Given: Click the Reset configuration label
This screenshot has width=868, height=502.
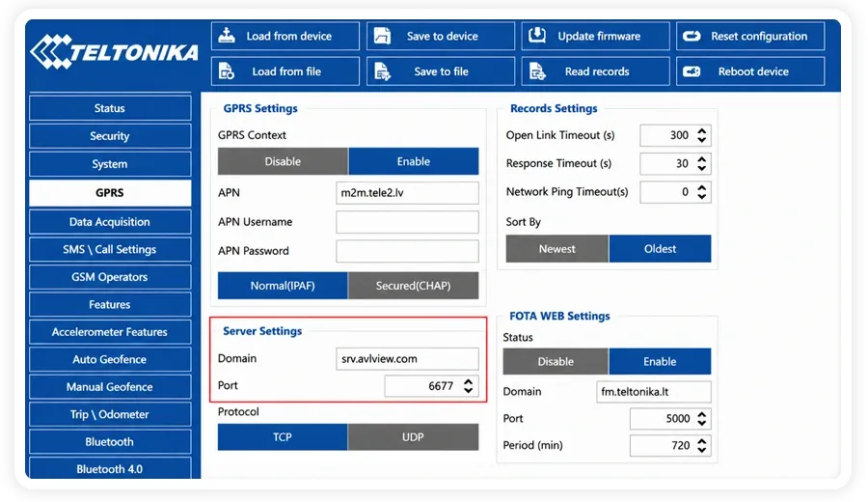Looking at the screenshot, I should coord(759,36).
